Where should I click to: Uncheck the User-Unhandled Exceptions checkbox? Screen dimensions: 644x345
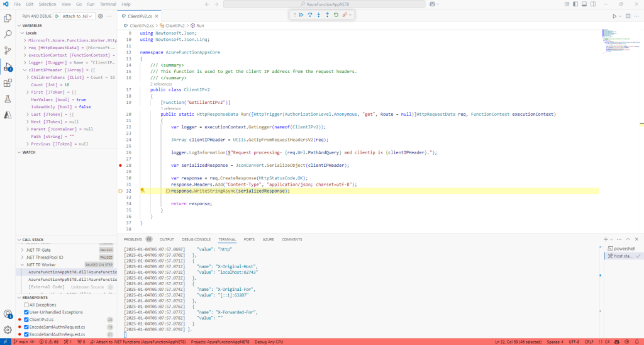pyautogui.click(x=26, y=312)
